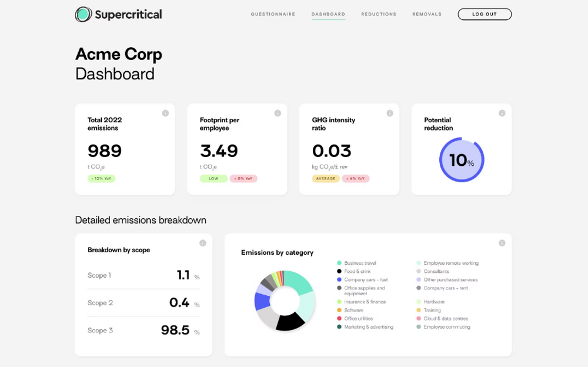Click the 989 total emissions value

[x=105, y=151]
